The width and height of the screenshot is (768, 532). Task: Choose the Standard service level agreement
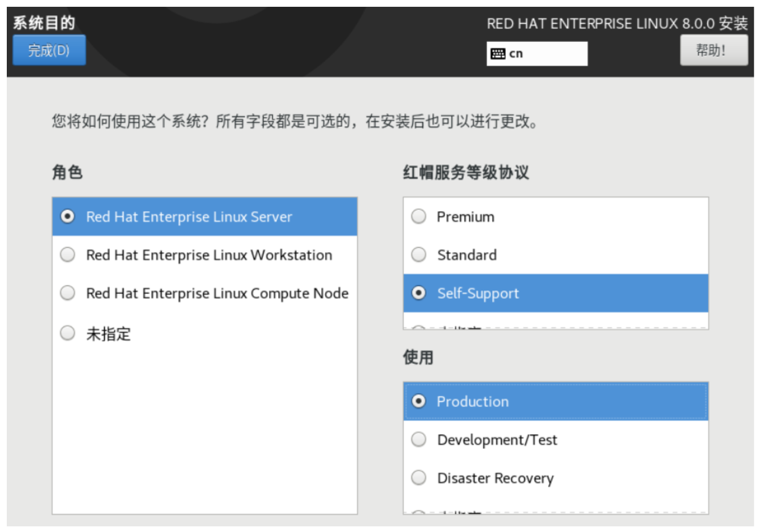(466, 255)
